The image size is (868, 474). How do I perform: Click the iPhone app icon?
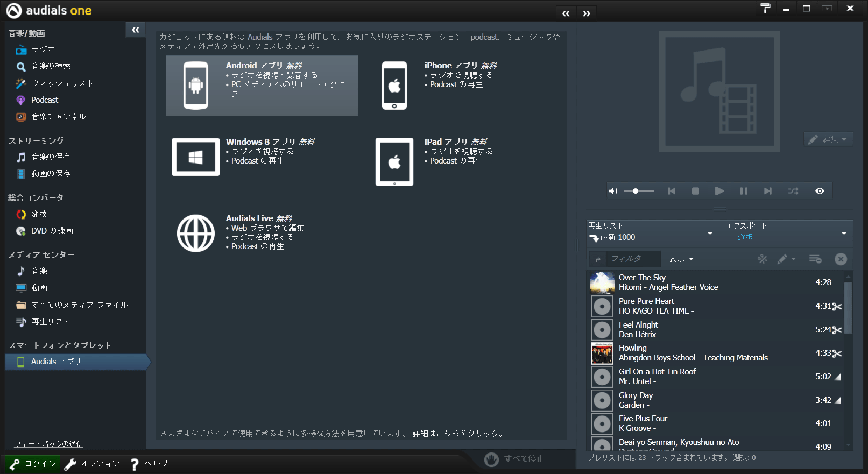tap(394, 86)
